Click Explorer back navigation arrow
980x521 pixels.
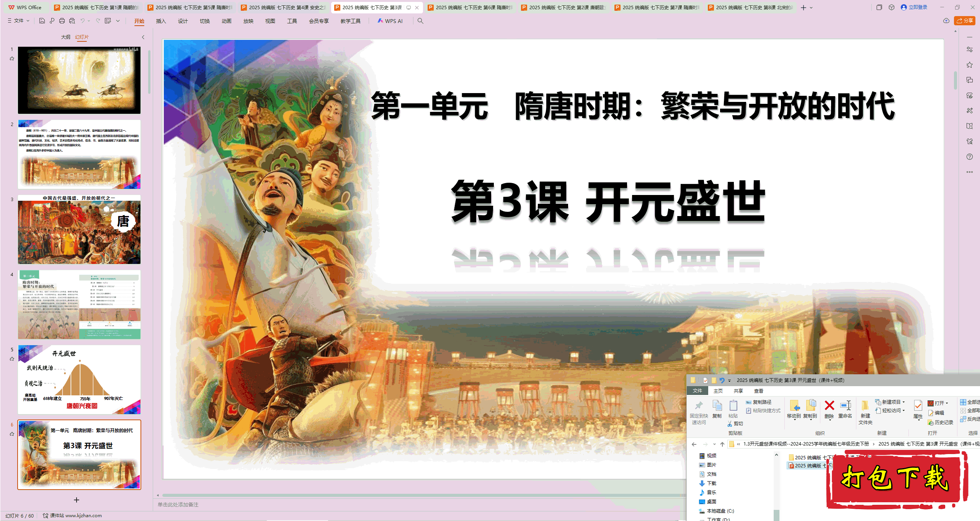pyautogui.click(x=694, y=444)
